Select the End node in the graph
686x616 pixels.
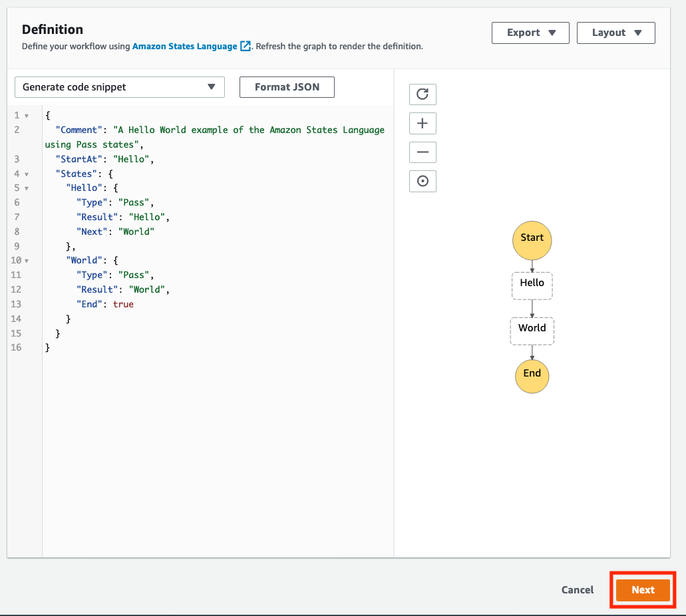532,376
